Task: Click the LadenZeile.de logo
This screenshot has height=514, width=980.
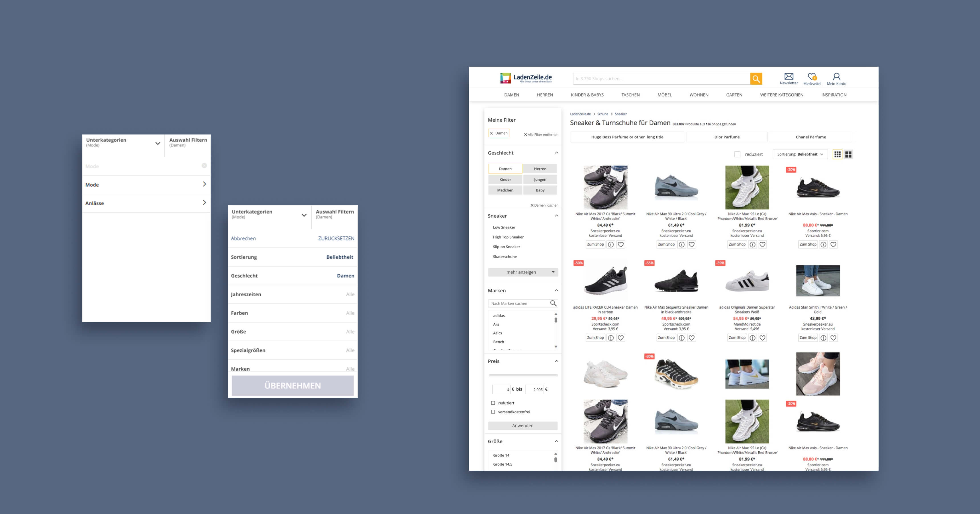Action: pos(526,78)
